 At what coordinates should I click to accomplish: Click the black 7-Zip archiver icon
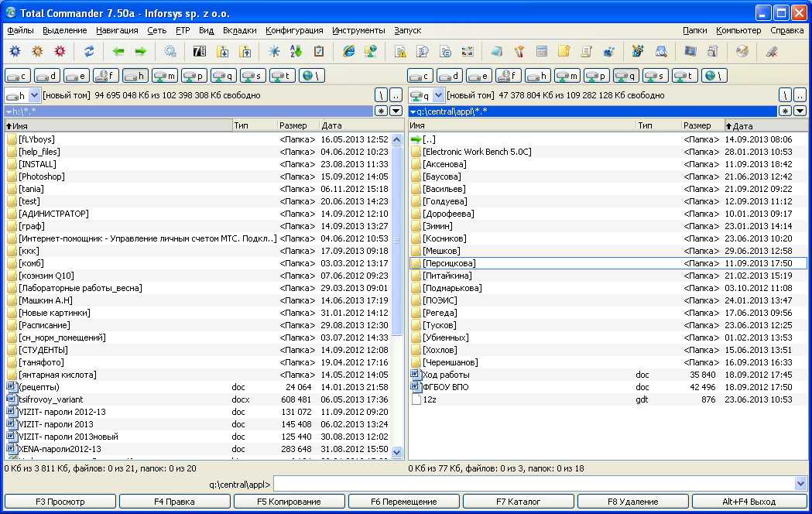coord(200,51)
